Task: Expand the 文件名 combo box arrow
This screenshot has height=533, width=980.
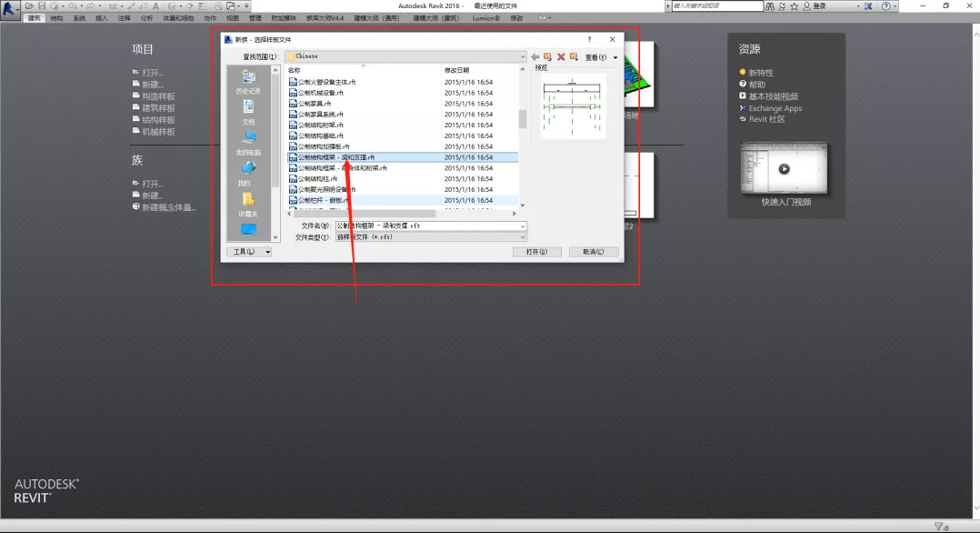Action: coord(523,226)
